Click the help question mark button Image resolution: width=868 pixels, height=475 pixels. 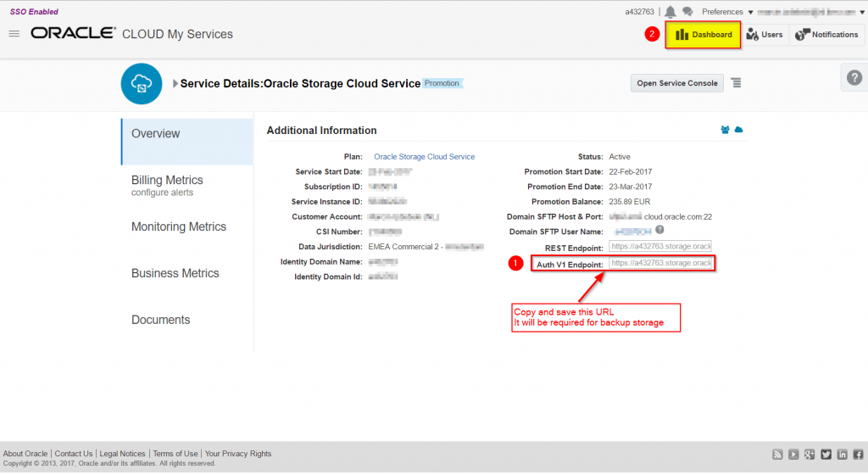(x=854, y=77)
